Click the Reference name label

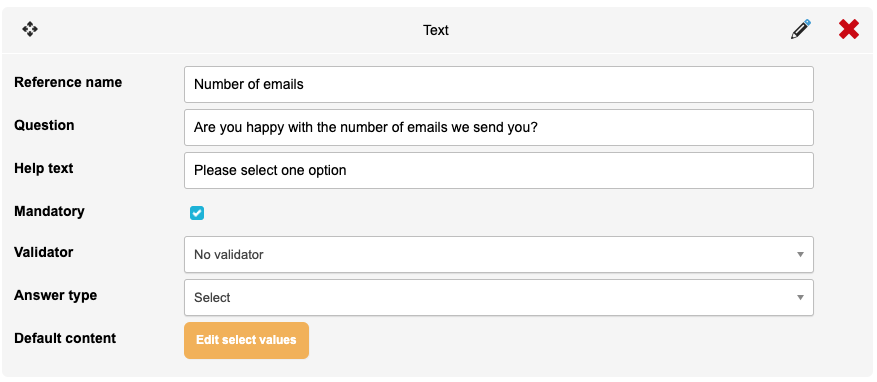click(68, 82)
